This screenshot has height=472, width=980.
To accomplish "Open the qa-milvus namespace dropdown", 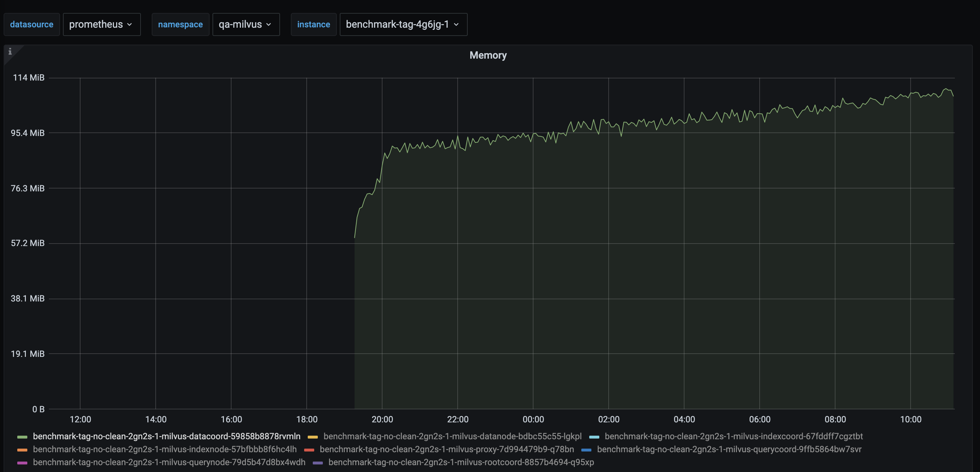I will pos(246,24).
